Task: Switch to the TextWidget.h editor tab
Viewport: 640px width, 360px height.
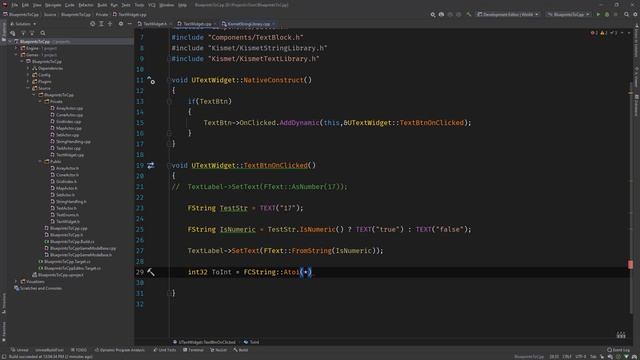Action: tap(155, 24)
